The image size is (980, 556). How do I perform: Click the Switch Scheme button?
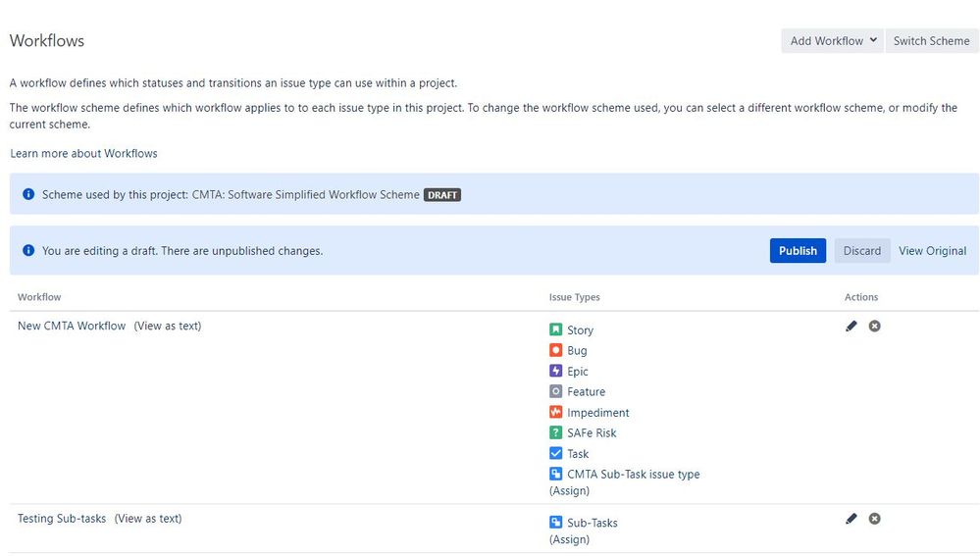(x=931, y=40)
